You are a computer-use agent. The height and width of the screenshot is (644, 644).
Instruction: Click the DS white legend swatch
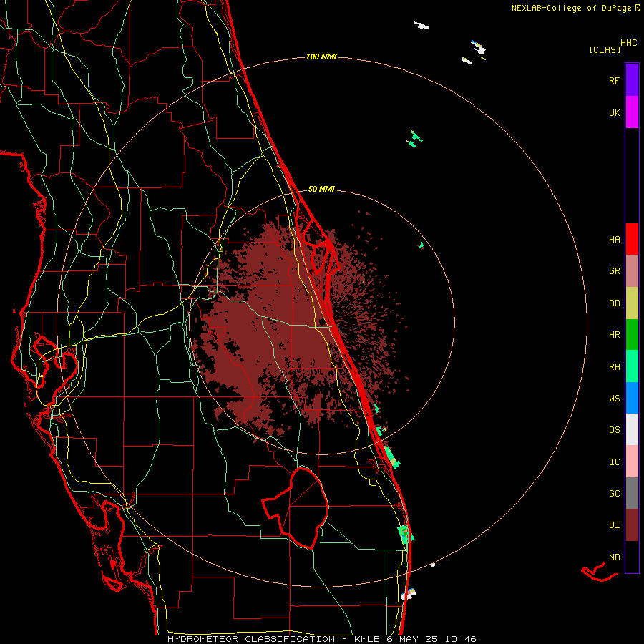[632, 429]
